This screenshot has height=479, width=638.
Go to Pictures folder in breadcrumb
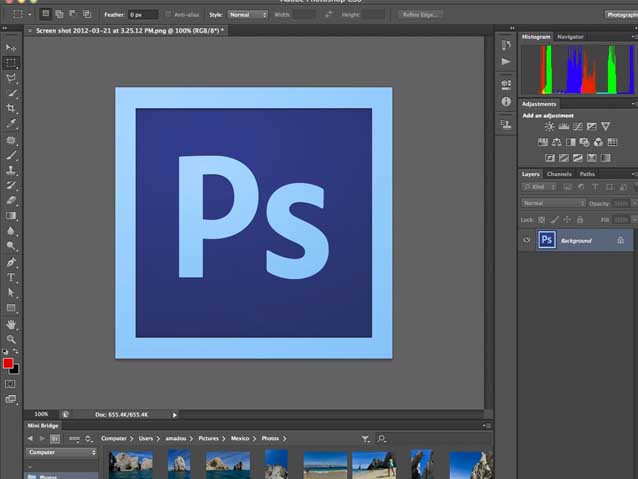(x=208, y=439)
